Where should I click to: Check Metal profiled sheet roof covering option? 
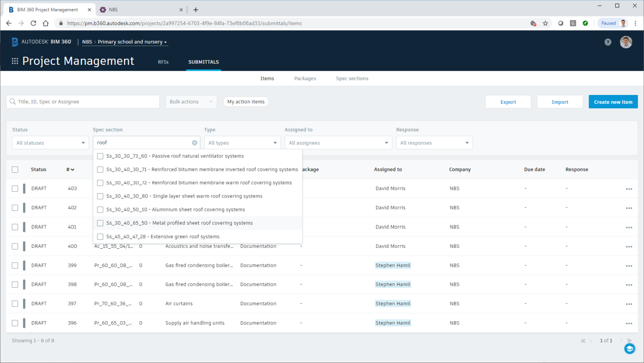click(x=100, y=223)
